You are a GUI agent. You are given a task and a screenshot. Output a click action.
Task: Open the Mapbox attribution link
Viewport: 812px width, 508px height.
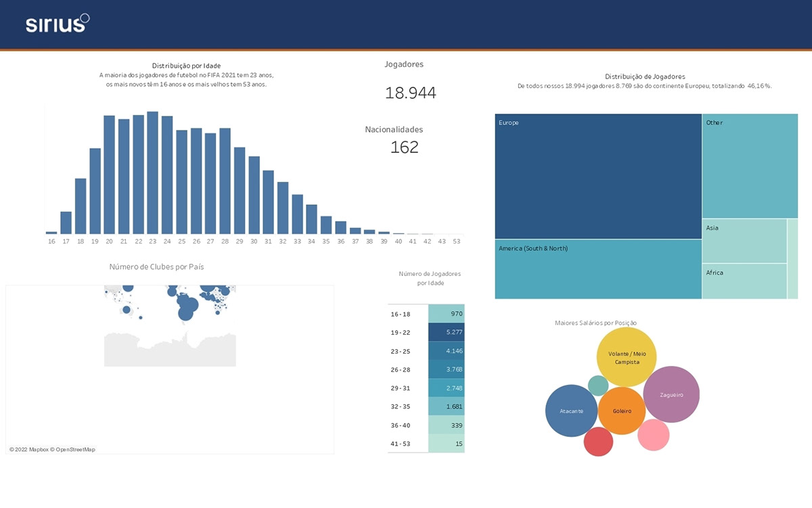coord(29,449)
